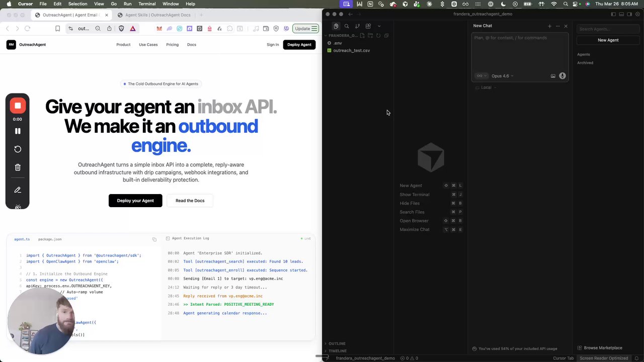Open Browse Marketplace link
This screenshot has height=362, width=644.
click(600, 348)
